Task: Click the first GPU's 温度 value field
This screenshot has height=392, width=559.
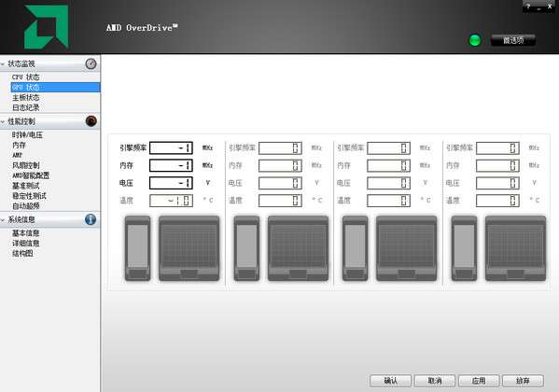Action: tap(171, 200)
